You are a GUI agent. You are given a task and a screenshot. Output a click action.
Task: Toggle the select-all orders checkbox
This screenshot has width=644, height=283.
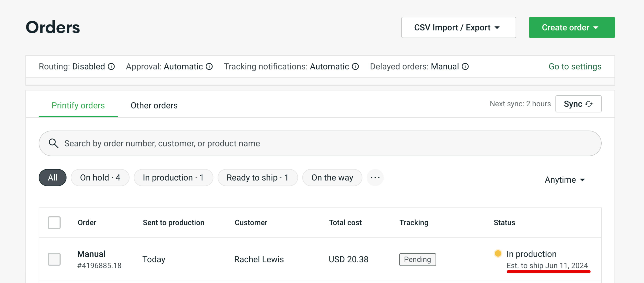click(x=54, y=223)
